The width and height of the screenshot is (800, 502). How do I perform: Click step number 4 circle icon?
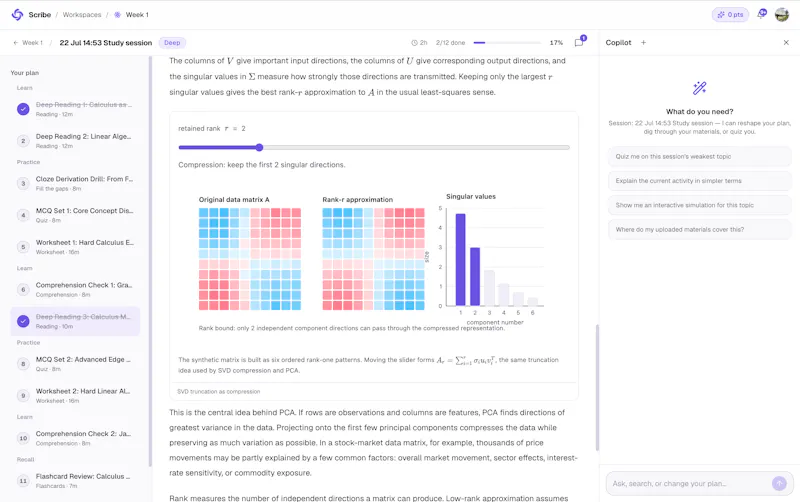click(23, 215)
